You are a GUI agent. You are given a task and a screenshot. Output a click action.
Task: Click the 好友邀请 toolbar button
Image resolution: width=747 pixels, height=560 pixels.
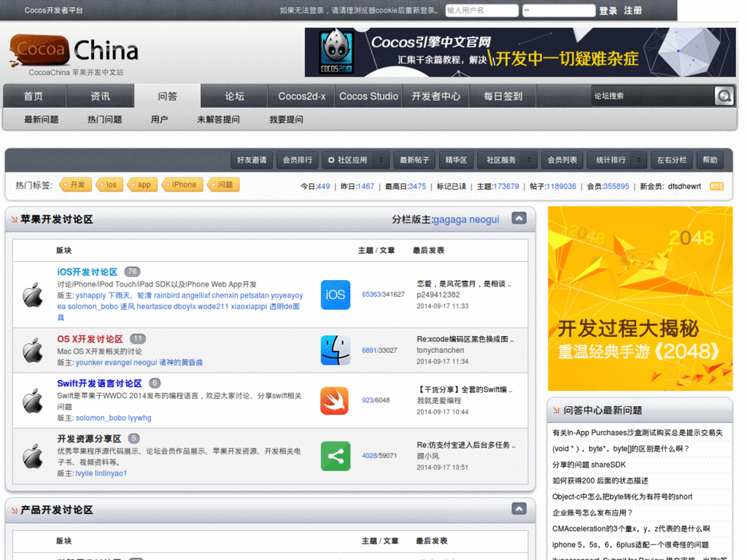click(252, 160)
